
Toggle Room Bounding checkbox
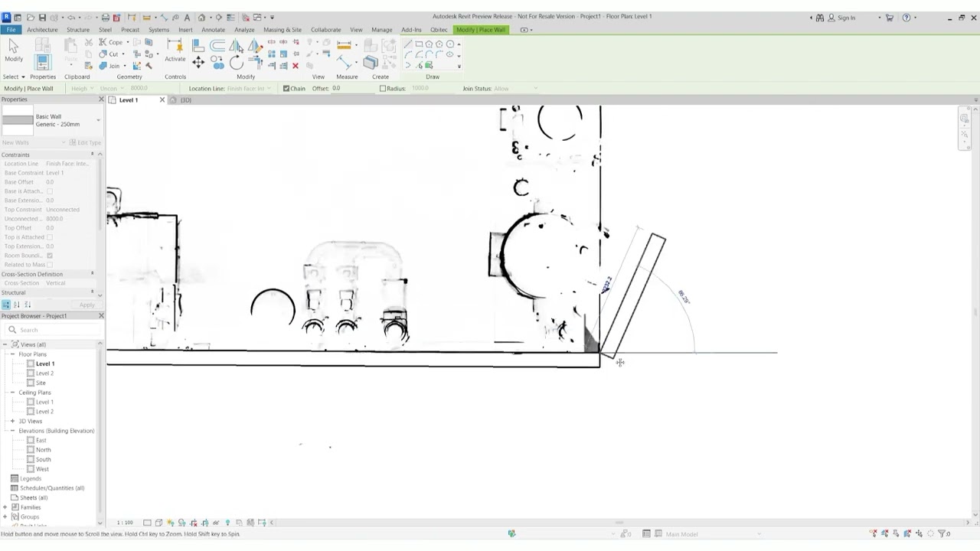click(x=50, y=256)
